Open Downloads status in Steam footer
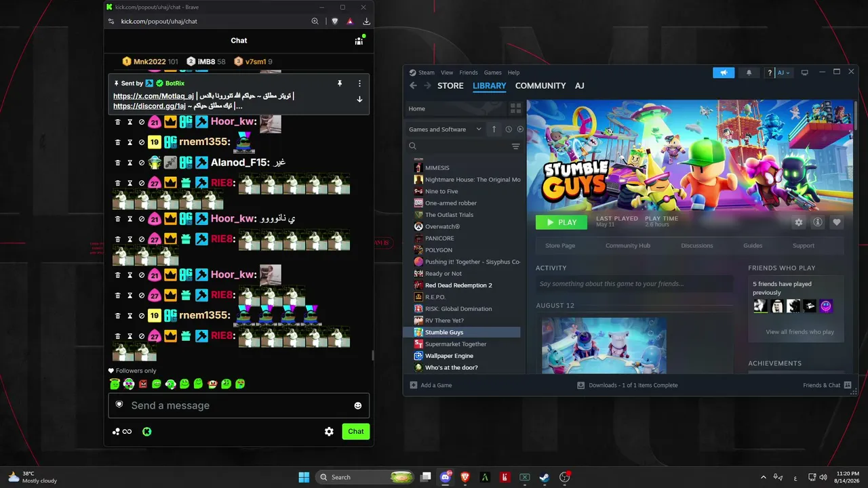Viewport: 868px width, 488px height. pyautogui.click(x=627, y=385)
